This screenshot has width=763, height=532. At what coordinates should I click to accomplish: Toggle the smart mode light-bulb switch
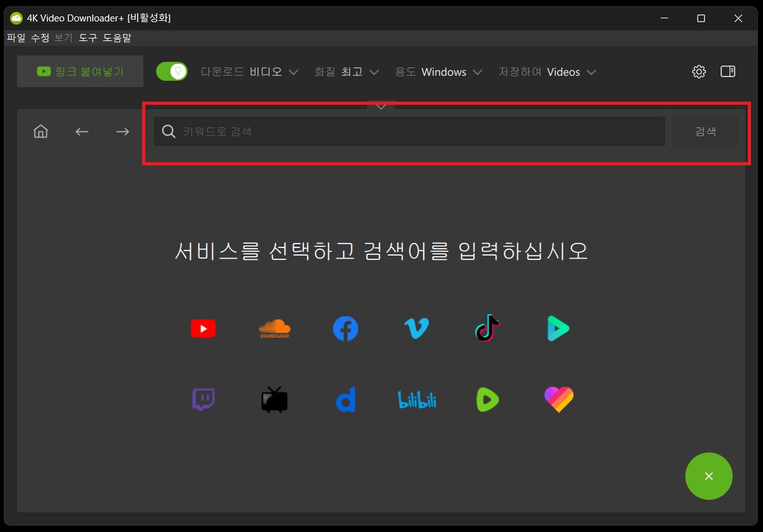172,71
